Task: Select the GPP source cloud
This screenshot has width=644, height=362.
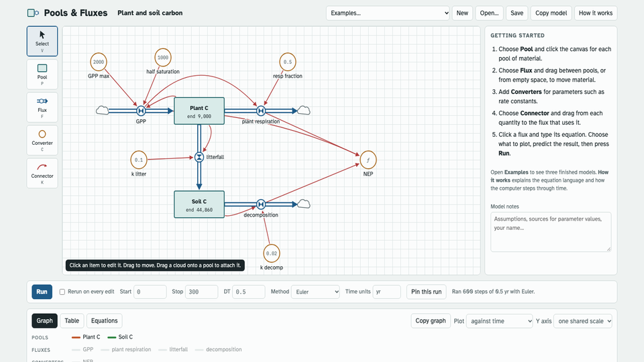Action: [x=102, y=111]
